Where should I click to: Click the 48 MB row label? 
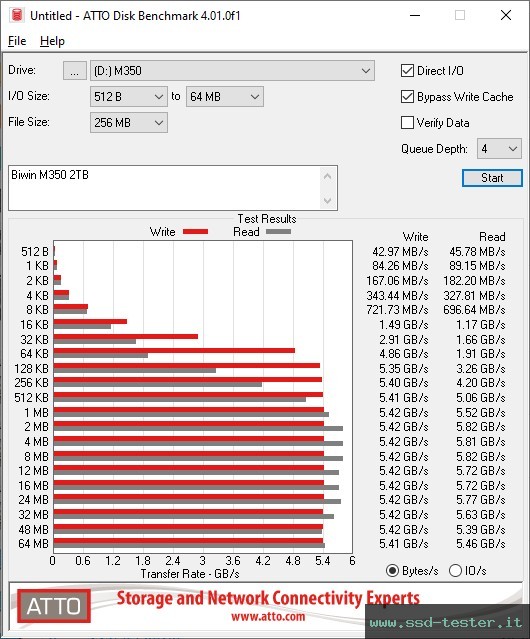pyautogui.click(x=33, y=529)
